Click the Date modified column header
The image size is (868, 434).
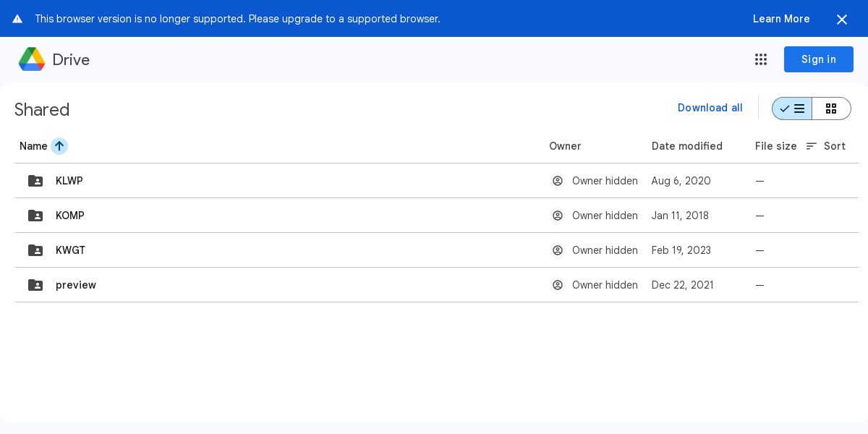pyautogui.click(x=687, y=146)
